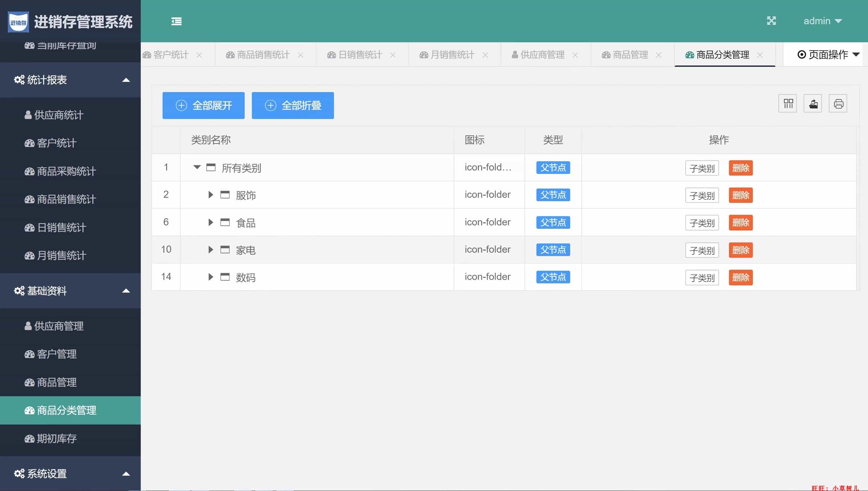Expand the 服饰 category row
Image resolution: width=868 pixels, height=491 pixels.
(x=211, y=195)
